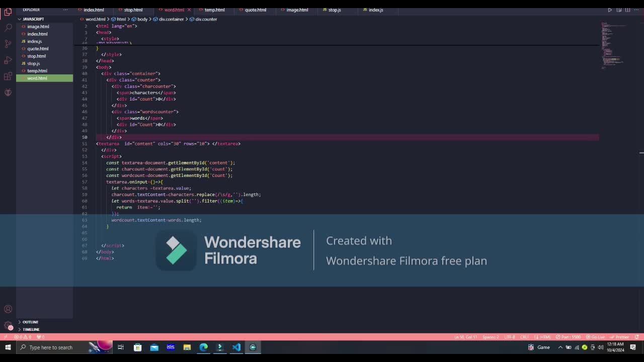Switch to the image.html editor tab
Screen dimensions: 644x362
297,10
